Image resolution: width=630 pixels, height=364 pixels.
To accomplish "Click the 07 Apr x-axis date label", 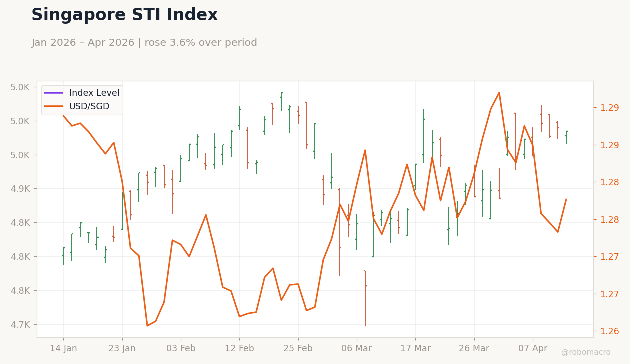I will point(533,349).
